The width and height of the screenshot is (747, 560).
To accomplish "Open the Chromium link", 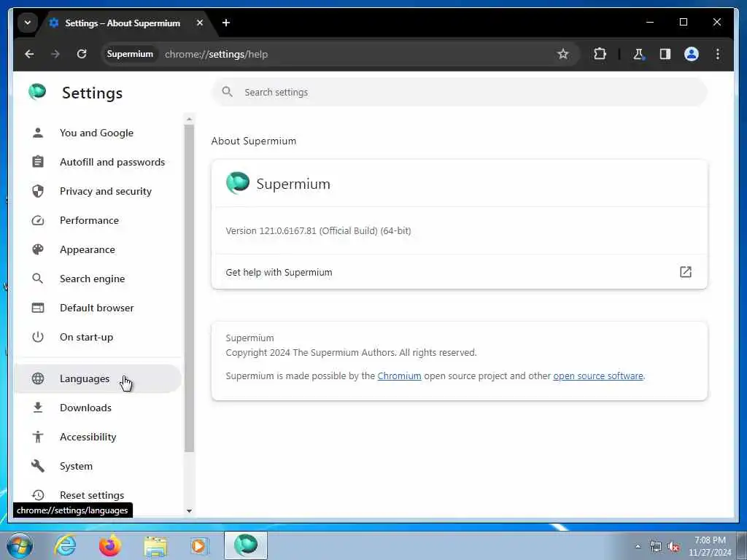I will 399,376.
